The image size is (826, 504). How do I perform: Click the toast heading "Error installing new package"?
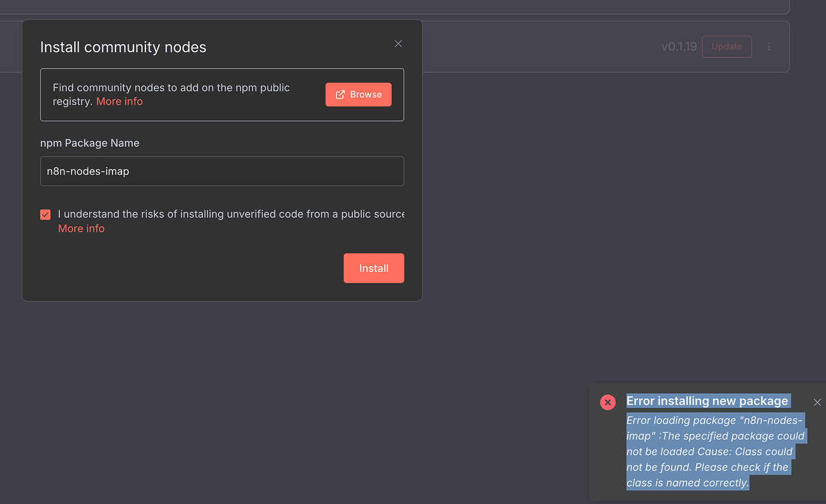click(x=707, y=401)
